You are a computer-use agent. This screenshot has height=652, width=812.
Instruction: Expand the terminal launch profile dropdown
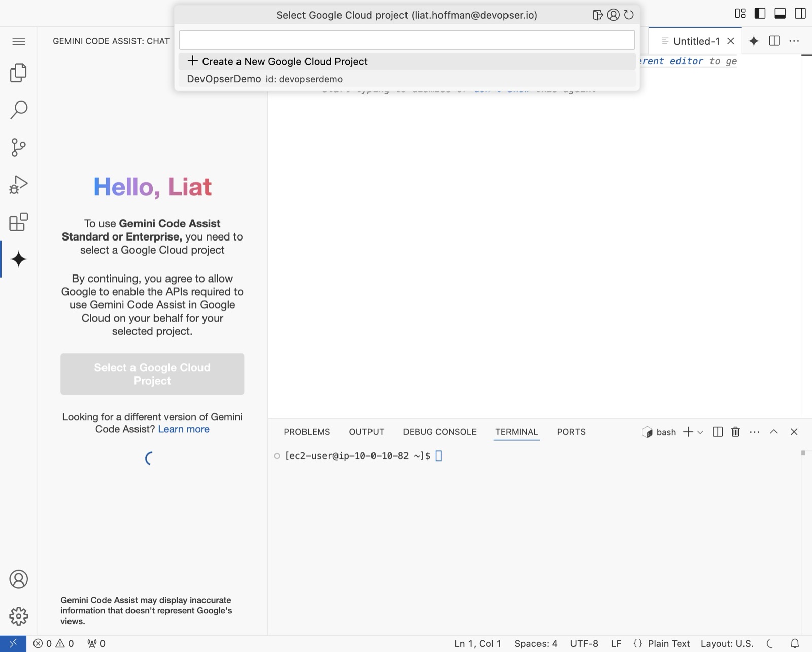[700, 432]
